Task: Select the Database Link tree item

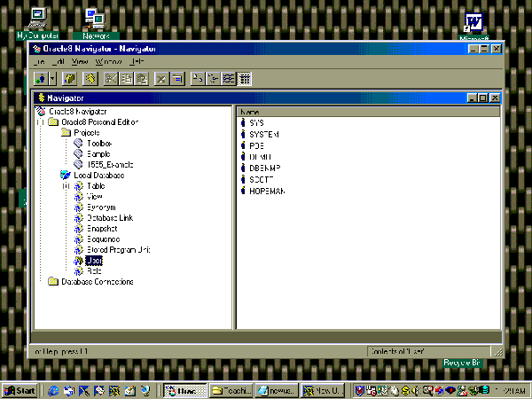Action: [x=110, y=218]
